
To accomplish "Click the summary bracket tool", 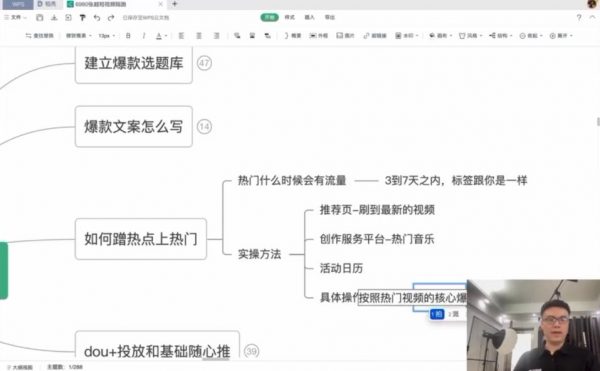I will pos(292,36).
